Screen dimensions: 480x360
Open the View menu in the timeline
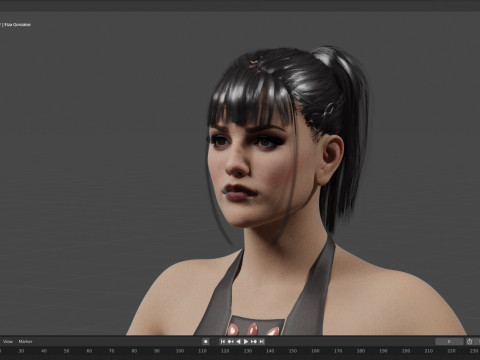[x=8, y=341]
